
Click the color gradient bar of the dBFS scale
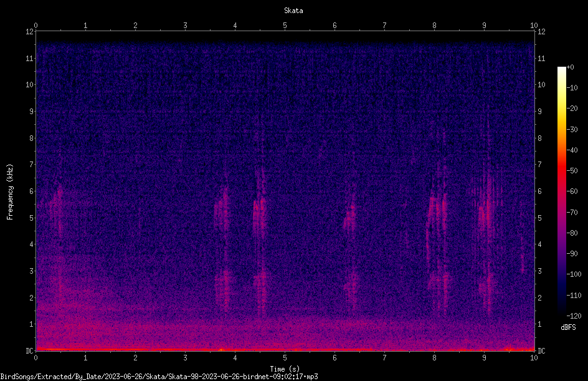coord(561,191)
